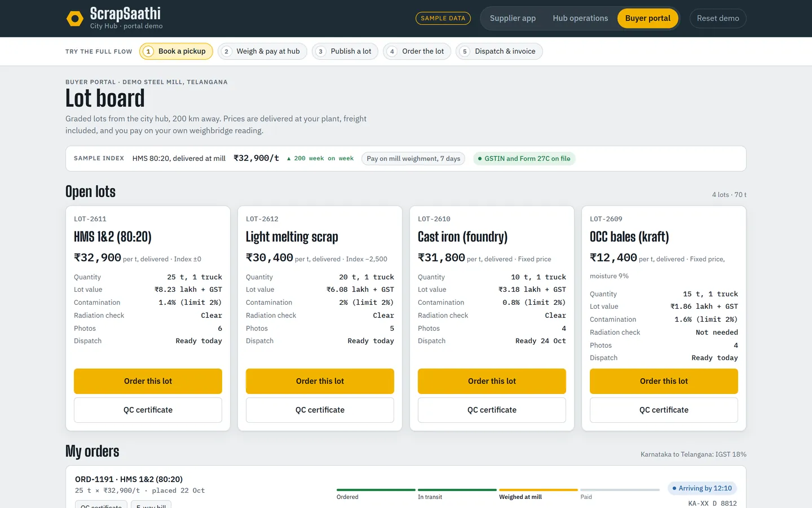Click the 'Pay on mill weighment, 7 days' chip
812x508 pixels.
tap(413, 159)
